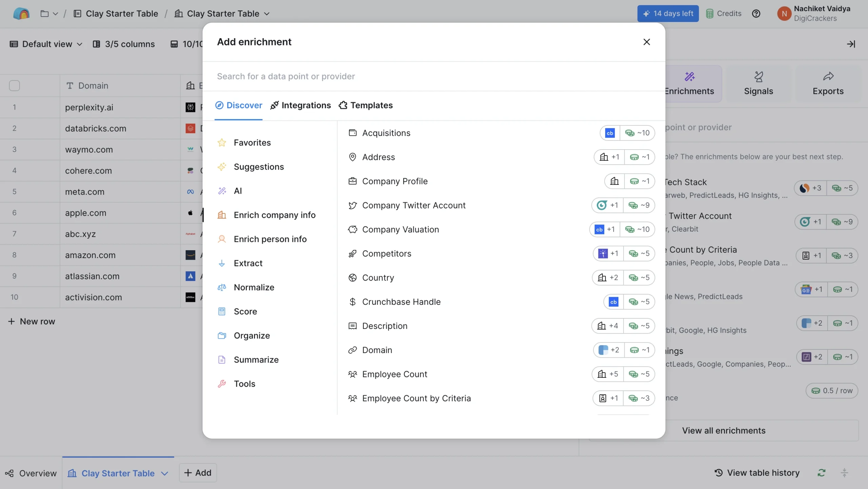Expand the Clay Starter Table header chevron
Screen dimensions: 868x489
[267, 14]
